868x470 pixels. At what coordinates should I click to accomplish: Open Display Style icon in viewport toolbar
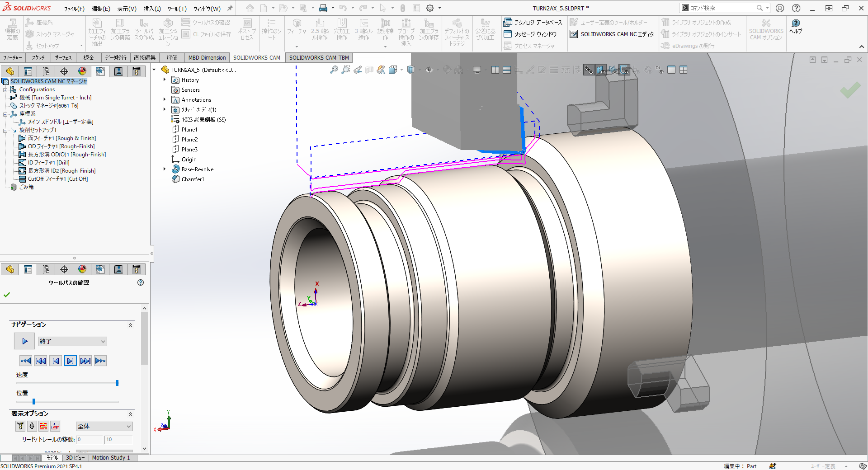coord(411,70)
